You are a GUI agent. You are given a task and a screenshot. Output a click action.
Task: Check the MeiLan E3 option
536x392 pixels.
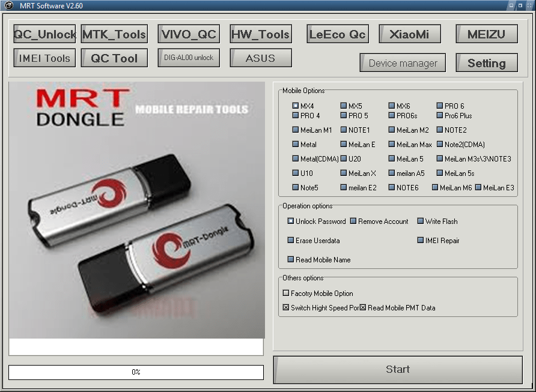pyautogui.click(x=478, y=187)
